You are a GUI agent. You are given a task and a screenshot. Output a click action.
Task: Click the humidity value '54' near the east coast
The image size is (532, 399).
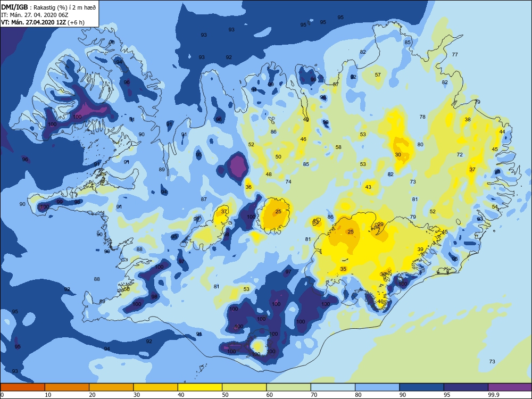[x=495, y=206]
